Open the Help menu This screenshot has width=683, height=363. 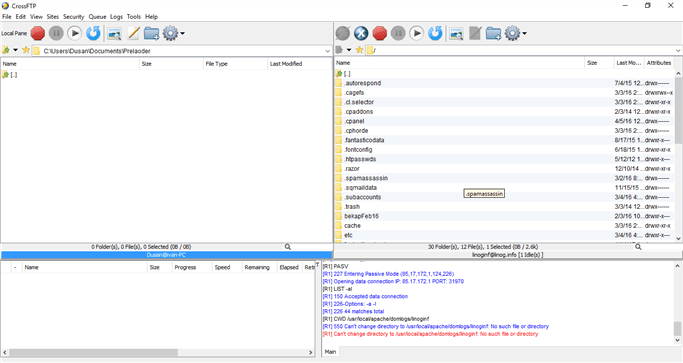pyautogui.click(x=151, y=17)
